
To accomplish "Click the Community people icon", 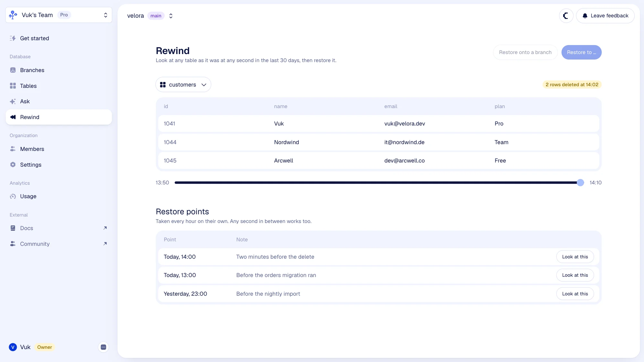I will [13, 244].
